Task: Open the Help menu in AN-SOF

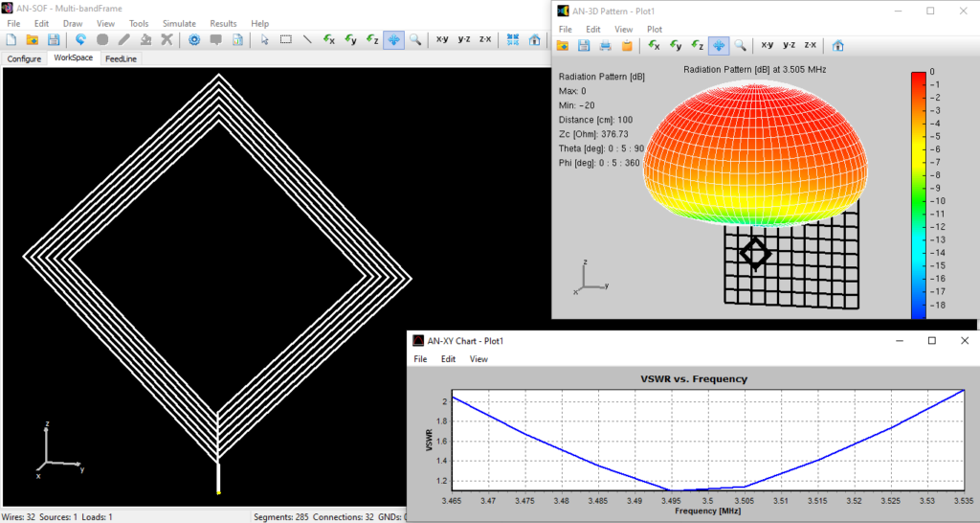Action: (260, 23)
